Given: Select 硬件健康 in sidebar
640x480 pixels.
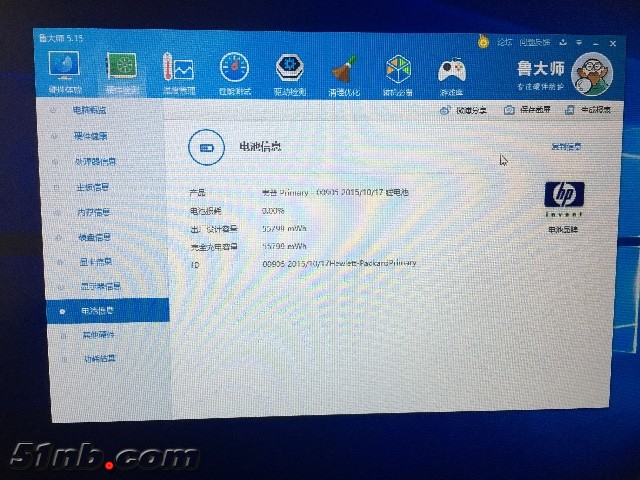Looking at the screenshot, I should [91, 136].
